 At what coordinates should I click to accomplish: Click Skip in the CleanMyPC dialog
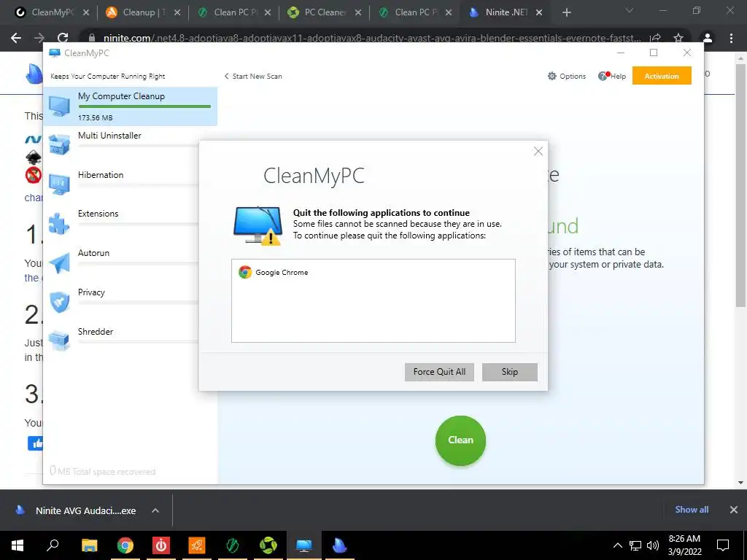click(x=509, y=372)
